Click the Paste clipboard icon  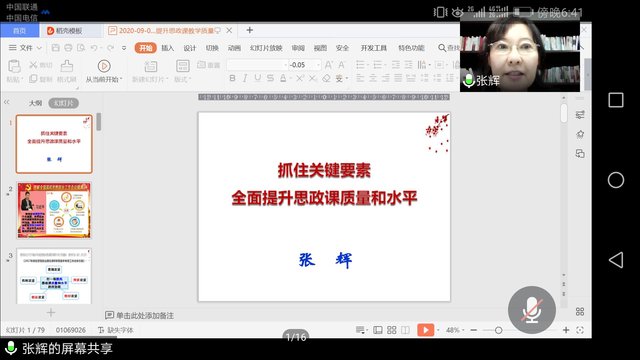(14, 66)
